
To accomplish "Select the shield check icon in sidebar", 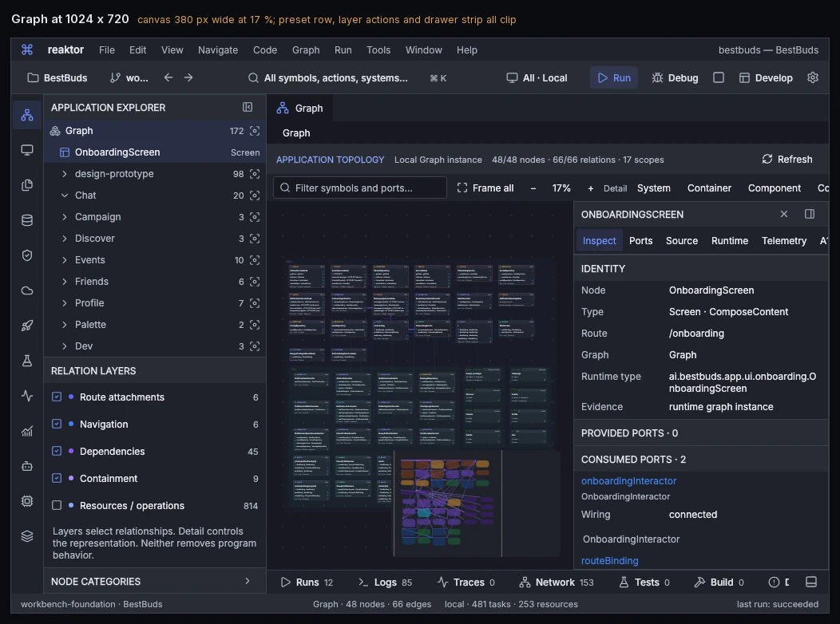I will click(x=27, y=255).
